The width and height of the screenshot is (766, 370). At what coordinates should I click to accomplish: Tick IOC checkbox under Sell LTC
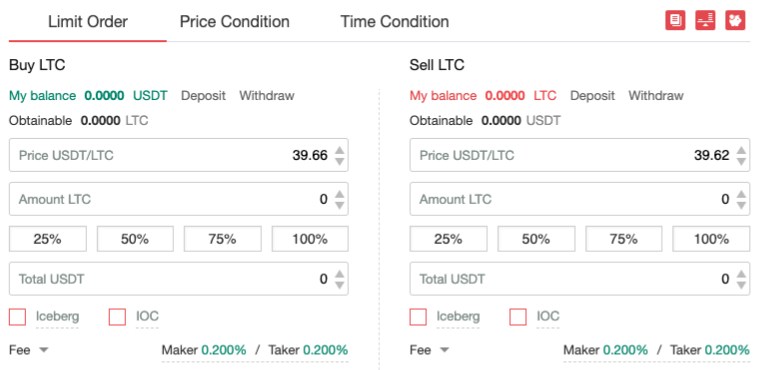coord(518,317)
